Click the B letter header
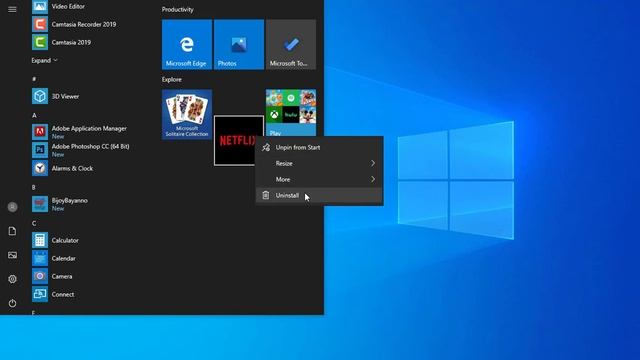 33,187
